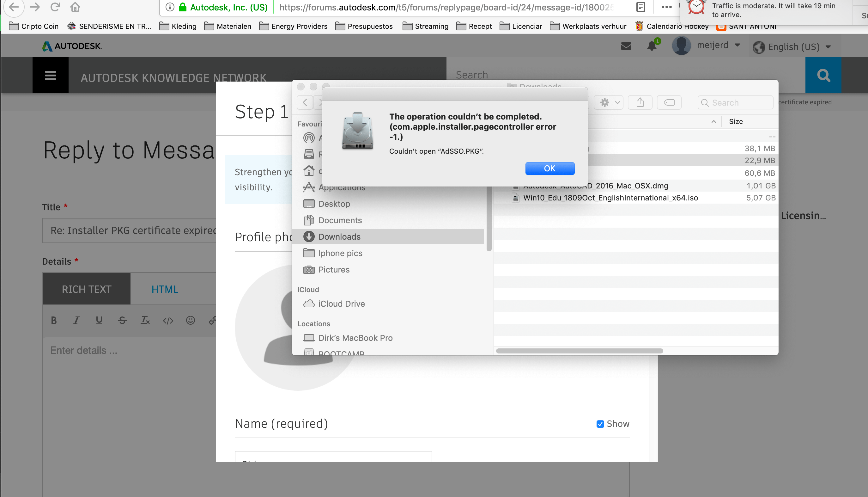Switch to the HTML editor tab
This screenshot has width=868, height=497.
165,289
